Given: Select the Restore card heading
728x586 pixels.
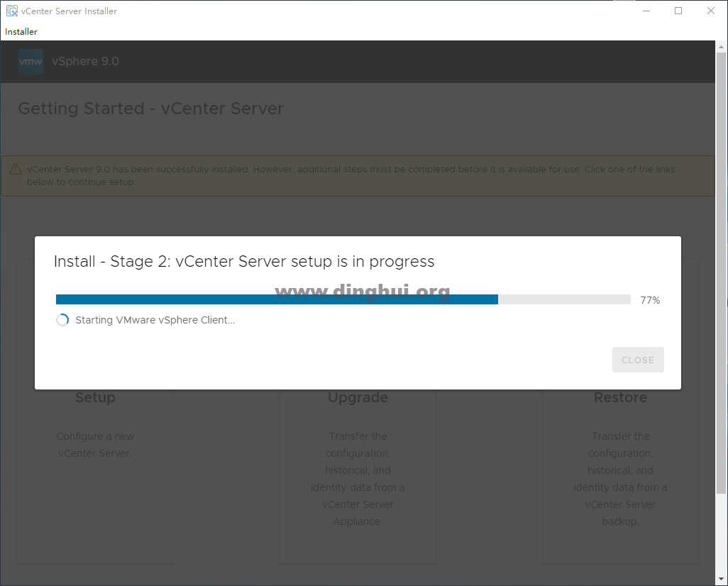Looking at the screenshot, I should [620, 397].
